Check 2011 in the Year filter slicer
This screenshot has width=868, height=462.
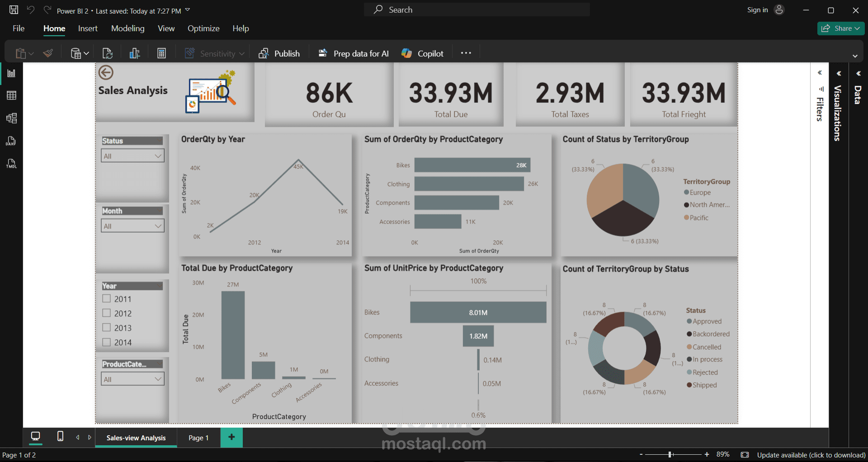pyautogui.click(x=107, y=299)
